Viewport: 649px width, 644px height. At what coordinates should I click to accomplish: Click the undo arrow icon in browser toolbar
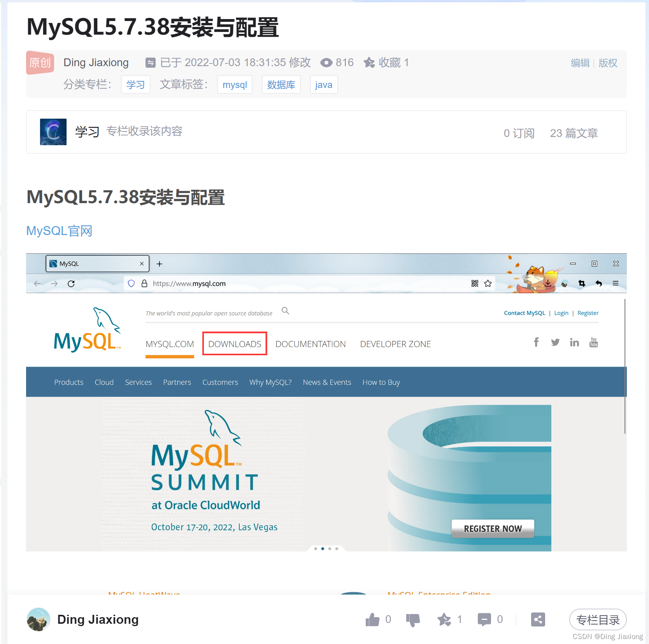click(599, 283)
